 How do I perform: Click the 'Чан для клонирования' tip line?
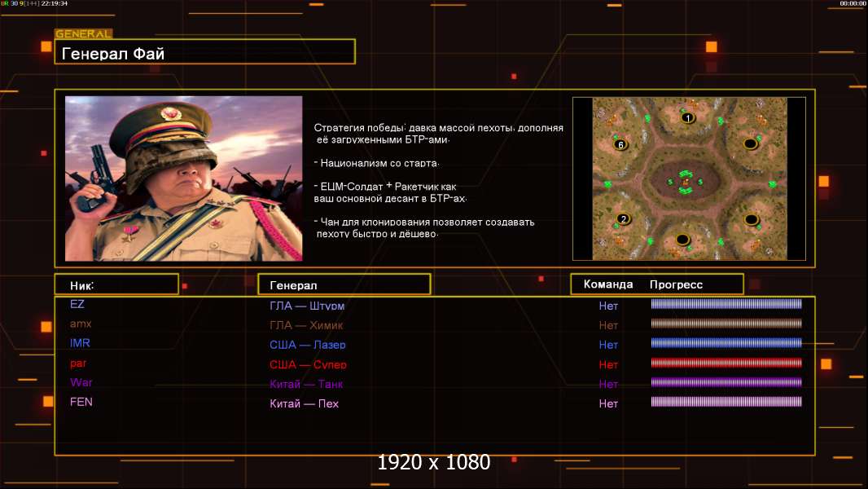pos(424,227)
